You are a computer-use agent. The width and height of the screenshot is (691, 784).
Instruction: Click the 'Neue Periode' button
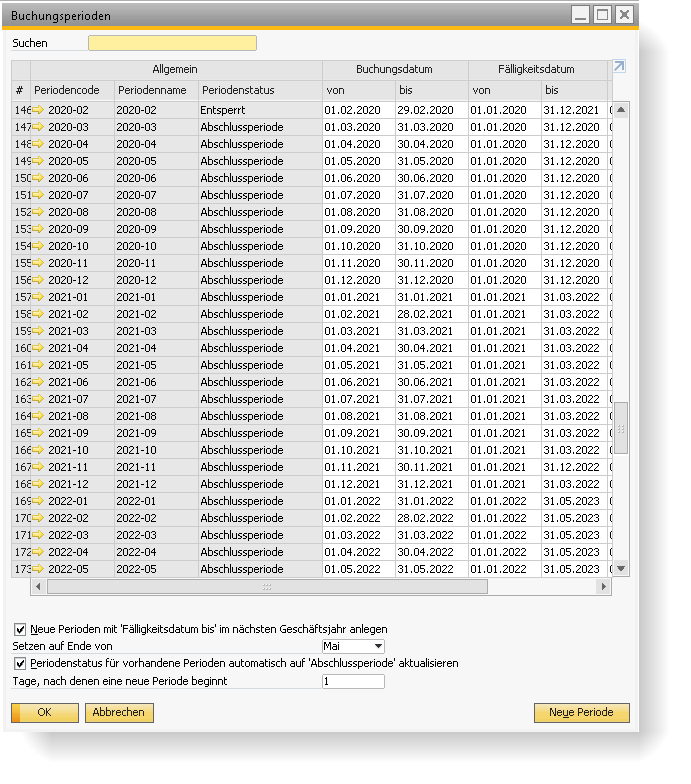[x=581, y=713]
